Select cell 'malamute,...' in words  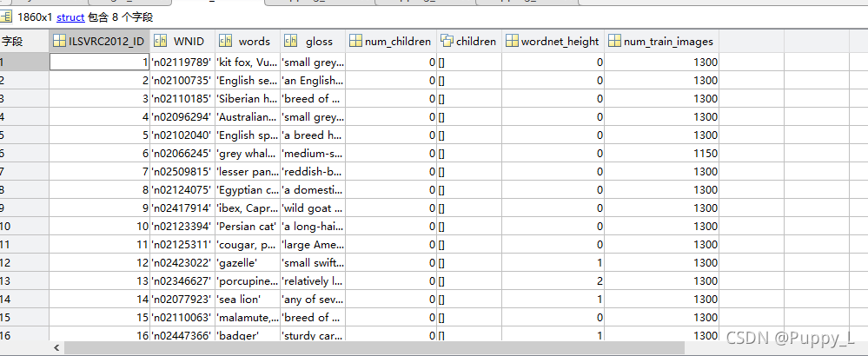point(248,317)
